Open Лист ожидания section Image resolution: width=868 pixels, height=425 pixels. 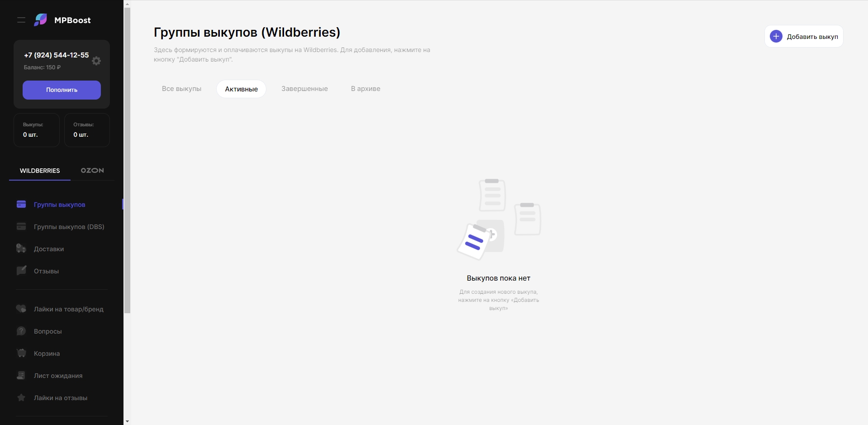tap(58, 376)
